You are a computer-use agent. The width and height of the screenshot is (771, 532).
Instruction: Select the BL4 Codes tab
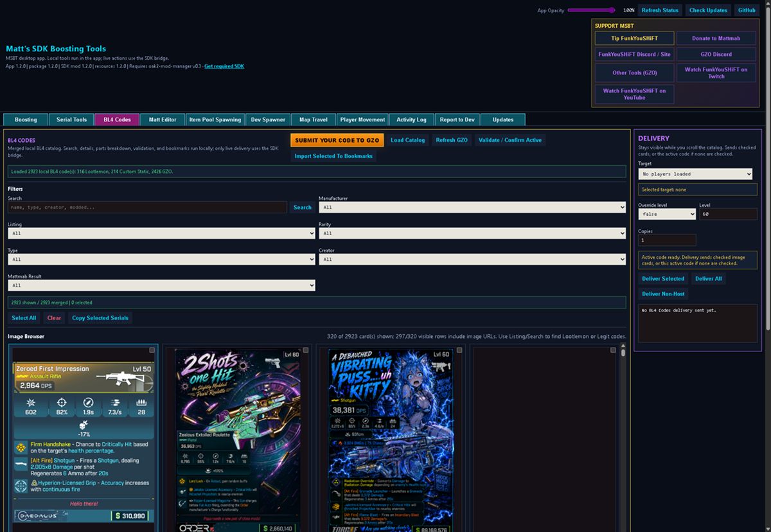click(117, 120)
